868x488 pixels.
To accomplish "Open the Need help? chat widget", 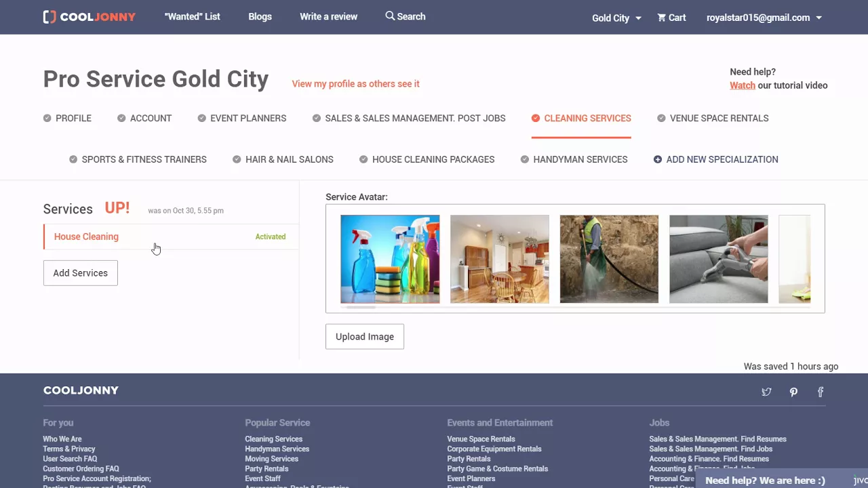I will (x=781, y=480).
